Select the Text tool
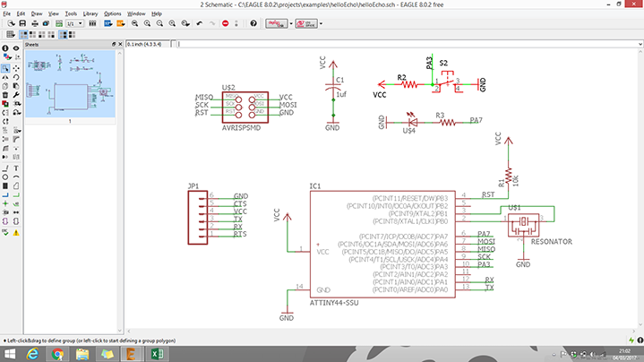644x362 pixels. click(16, 168)
